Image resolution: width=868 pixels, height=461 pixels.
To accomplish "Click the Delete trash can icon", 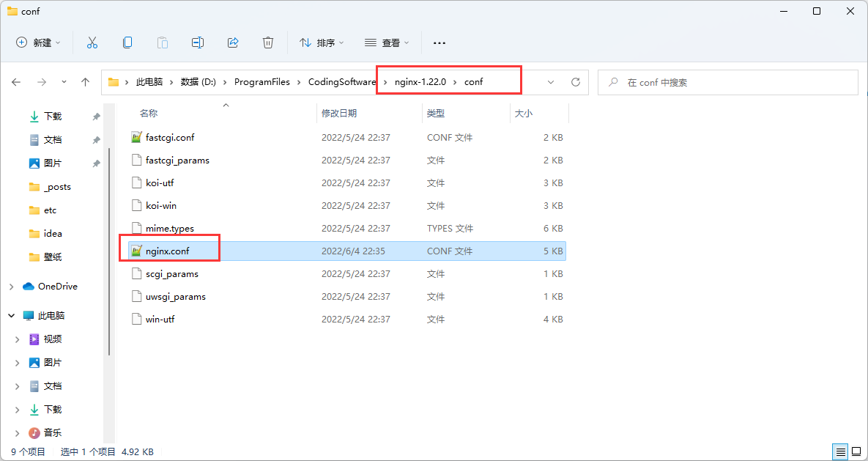I will click(x=268, y=43).
